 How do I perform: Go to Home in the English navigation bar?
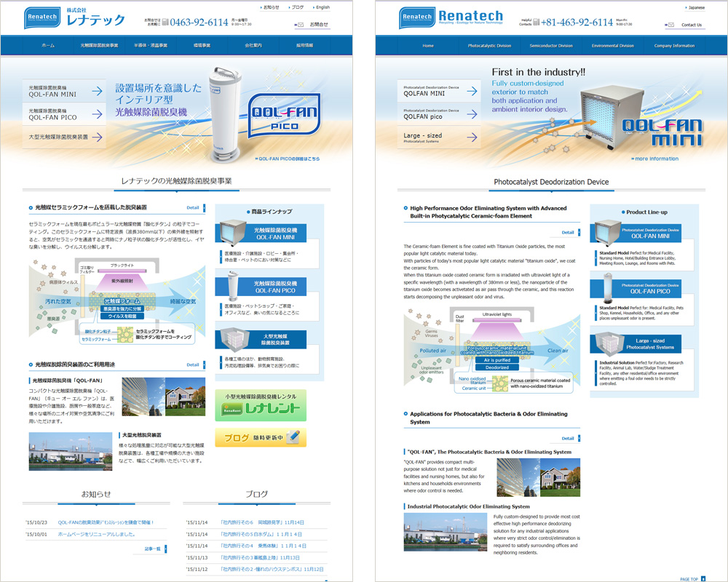pos(428,46)
